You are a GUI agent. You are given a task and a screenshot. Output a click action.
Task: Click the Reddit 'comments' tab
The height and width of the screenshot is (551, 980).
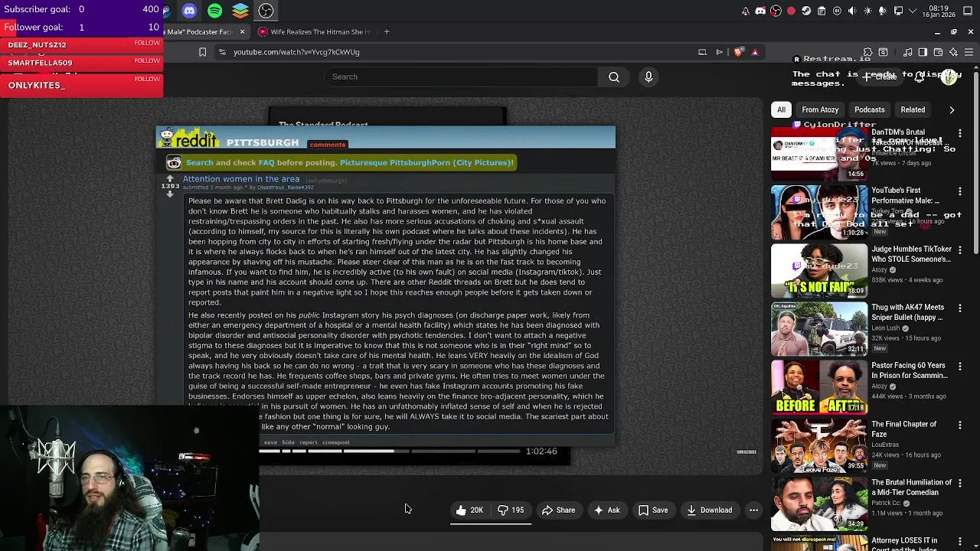328,145
